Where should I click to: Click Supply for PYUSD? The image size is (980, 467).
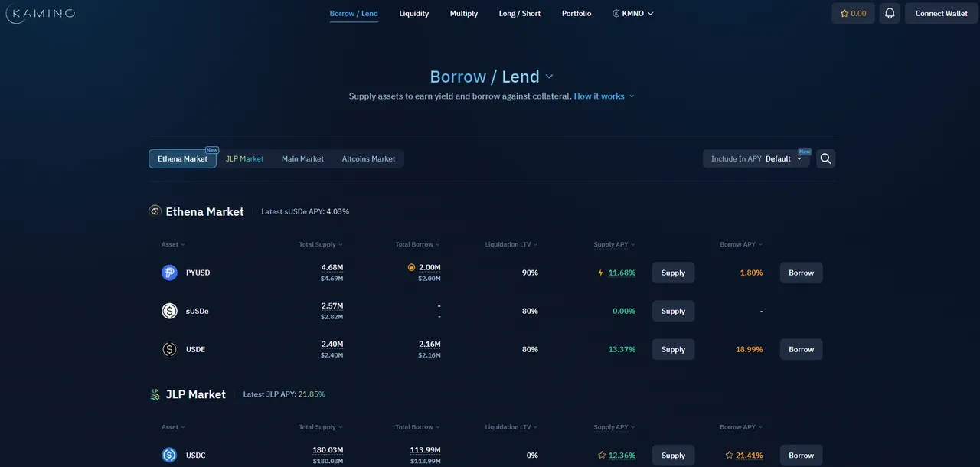[x=673, y=273]
